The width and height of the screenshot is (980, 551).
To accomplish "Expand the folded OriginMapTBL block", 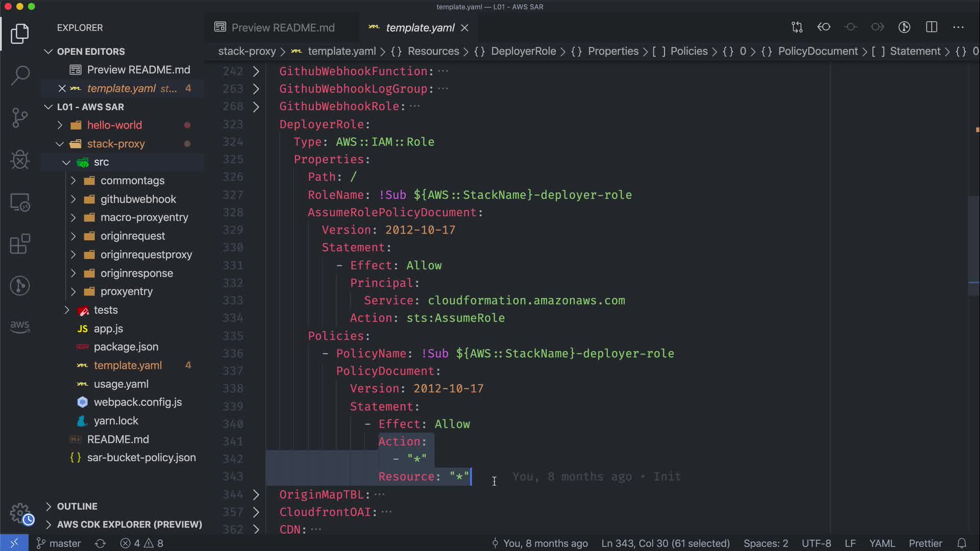I will 256,494.
